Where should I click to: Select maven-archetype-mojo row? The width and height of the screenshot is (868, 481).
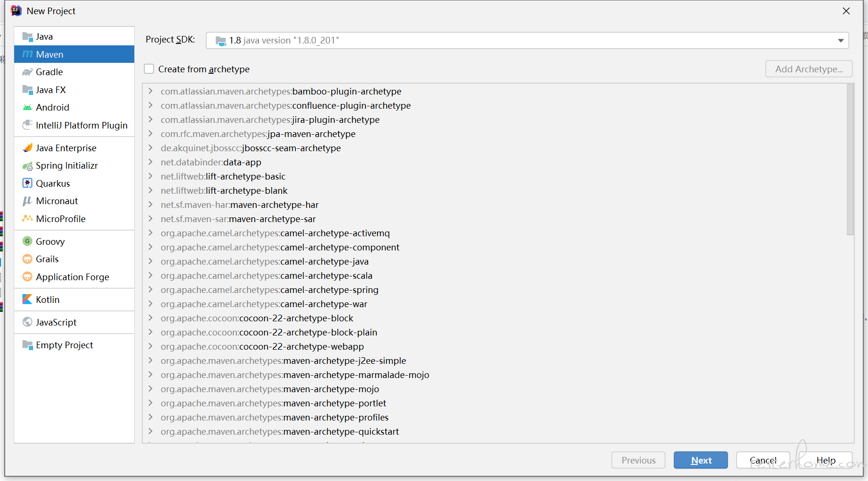[495, 389]
